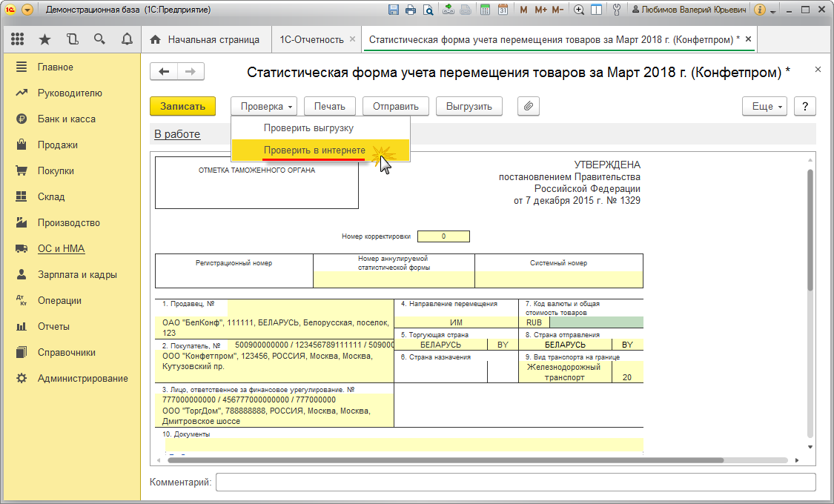This screenshot has width=834, height=504.
Task: Click the green arrow link icon
Action: coord(449,10)
